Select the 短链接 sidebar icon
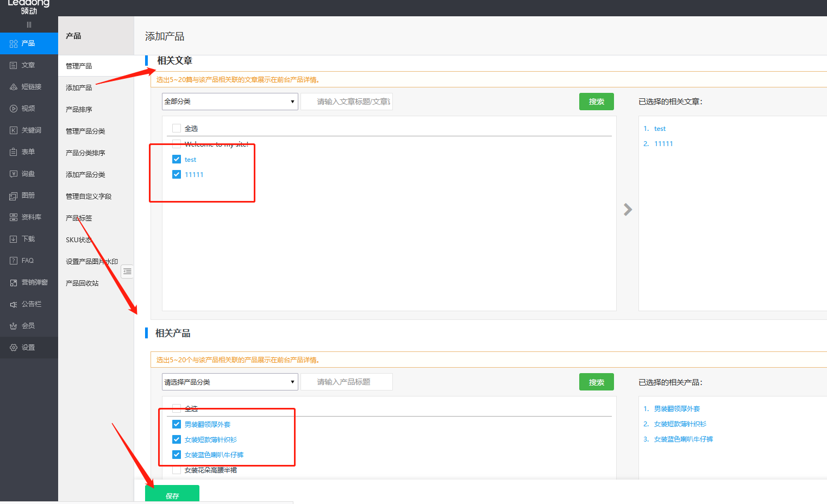Screen dimensions: 827x504 [x=14, y=87]
